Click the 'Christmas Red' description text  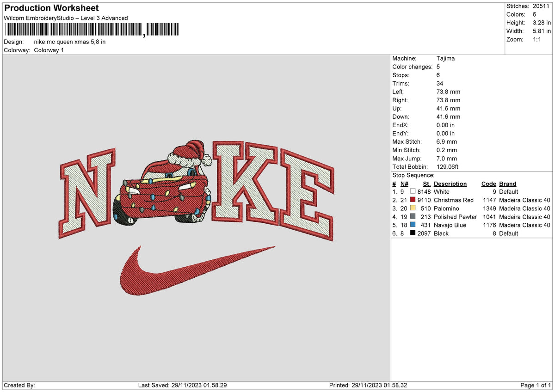(454, 200)
